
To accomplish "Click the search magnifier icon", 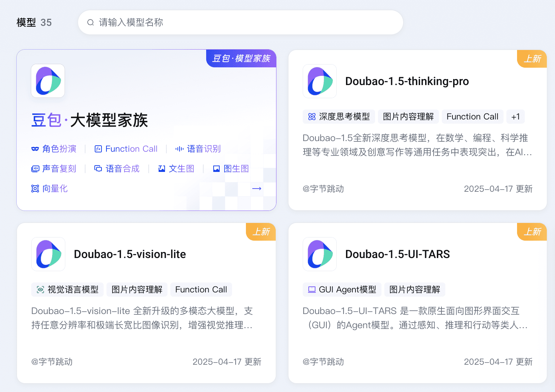I will click(90, 22).
